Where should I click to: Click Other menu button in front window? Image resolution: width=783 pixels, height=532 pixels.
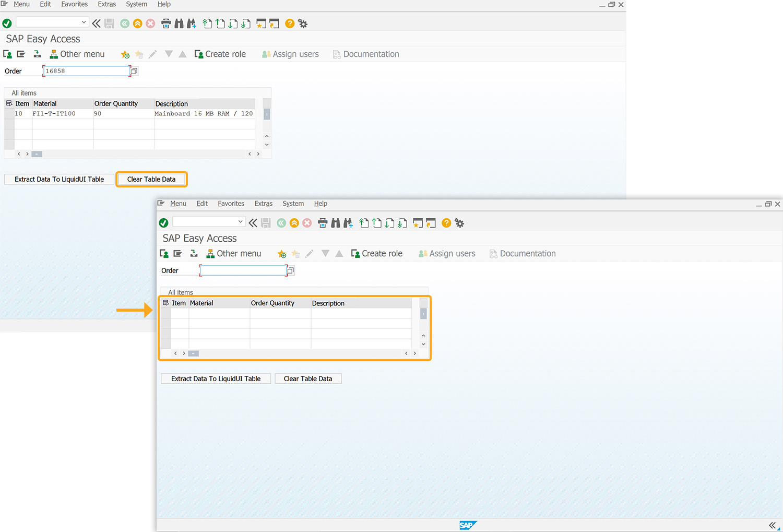click(x=234, y=254)
